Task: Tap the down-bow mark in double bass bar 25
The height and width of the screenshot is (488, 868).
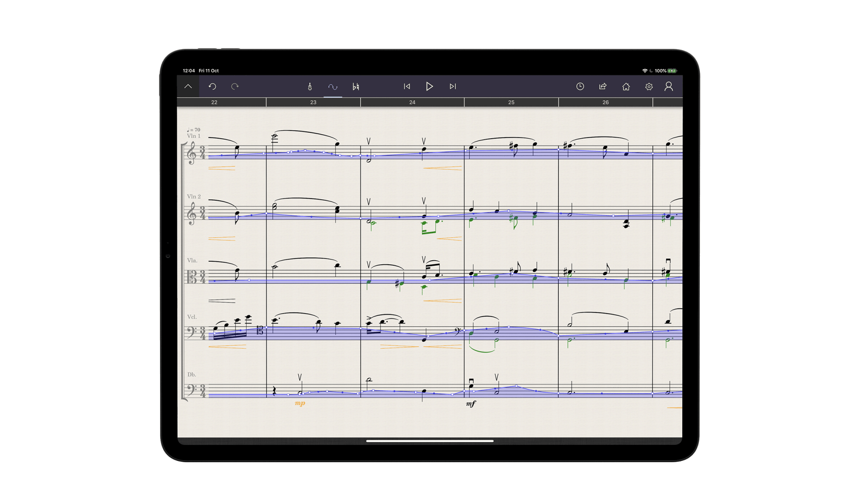Action: (471, 381)
